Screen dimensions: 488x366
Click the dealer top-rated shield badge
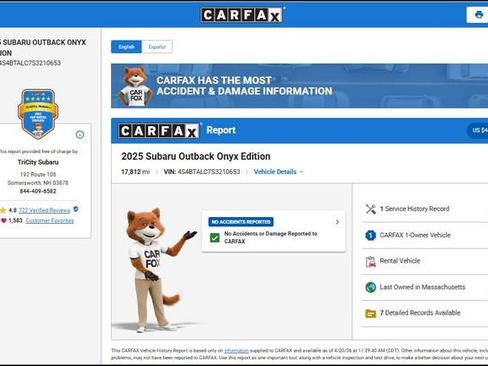(x=38, y=114)
